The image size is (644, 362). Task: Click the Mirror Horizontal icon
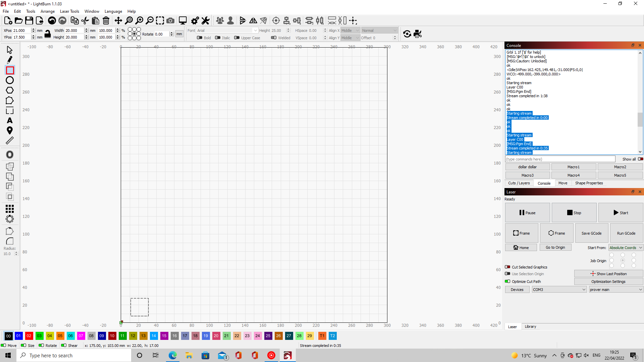[253, 20]
